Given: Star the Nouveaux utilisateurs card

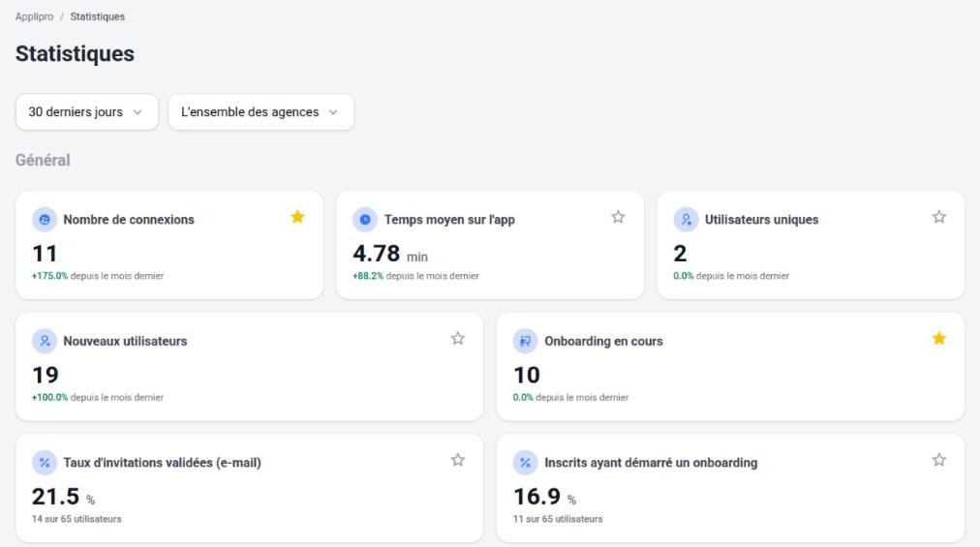Looking at the screenshot, I should pyautogui.click(x=457, y=338).
